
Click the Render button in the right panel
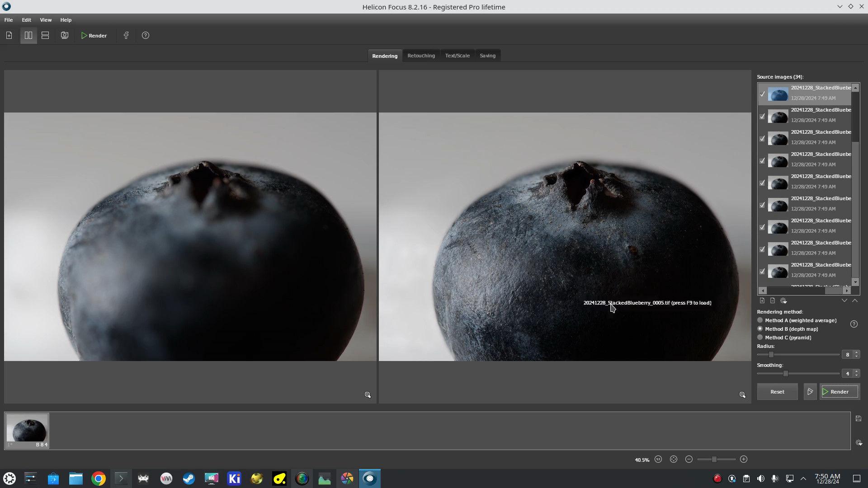tap(840, 392)
